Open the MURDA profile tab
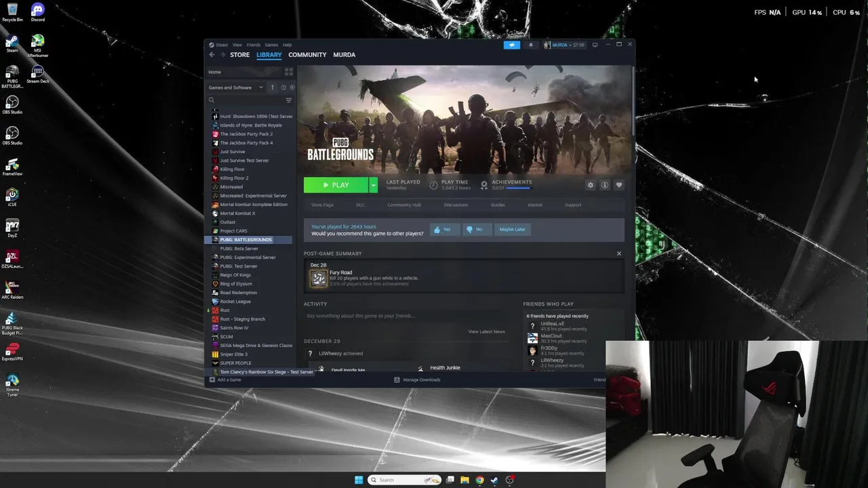The width and height of the screenshot is (868, 488). pyautogui.click(x=344, y=55)
